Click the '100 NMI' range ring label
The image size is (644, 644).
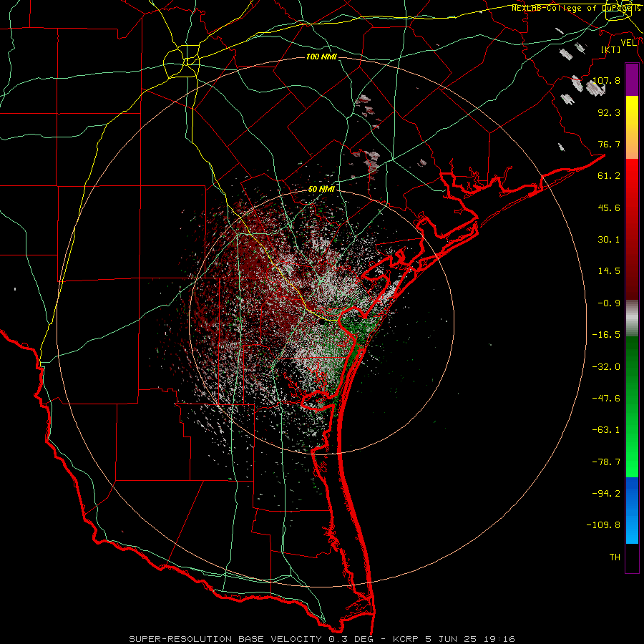321,57
